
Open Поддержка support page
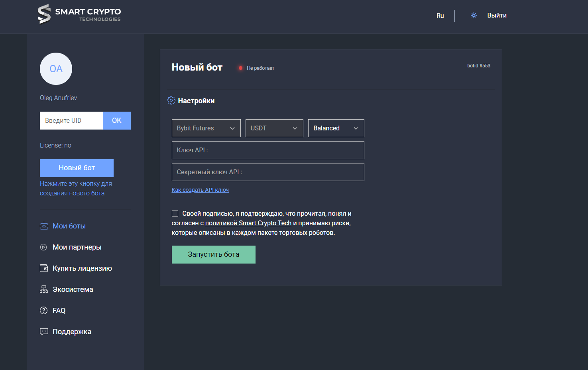click(x=72, y=332)
